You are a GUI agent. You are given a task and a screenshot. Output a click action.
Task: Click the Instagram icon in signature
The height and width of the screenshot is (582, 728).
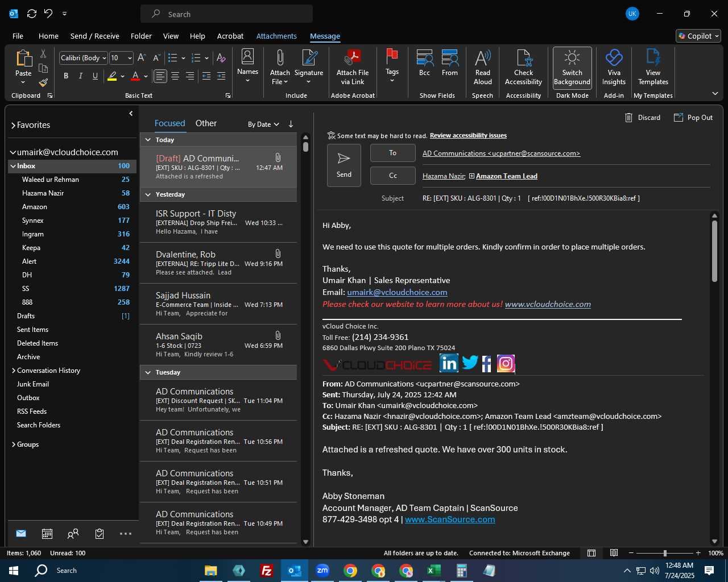[x=506, y=363]
